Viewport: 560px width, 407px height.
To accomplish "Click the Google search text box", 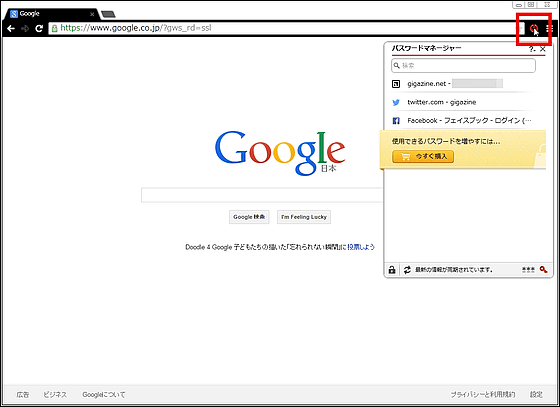I will (x=262, y=195).
